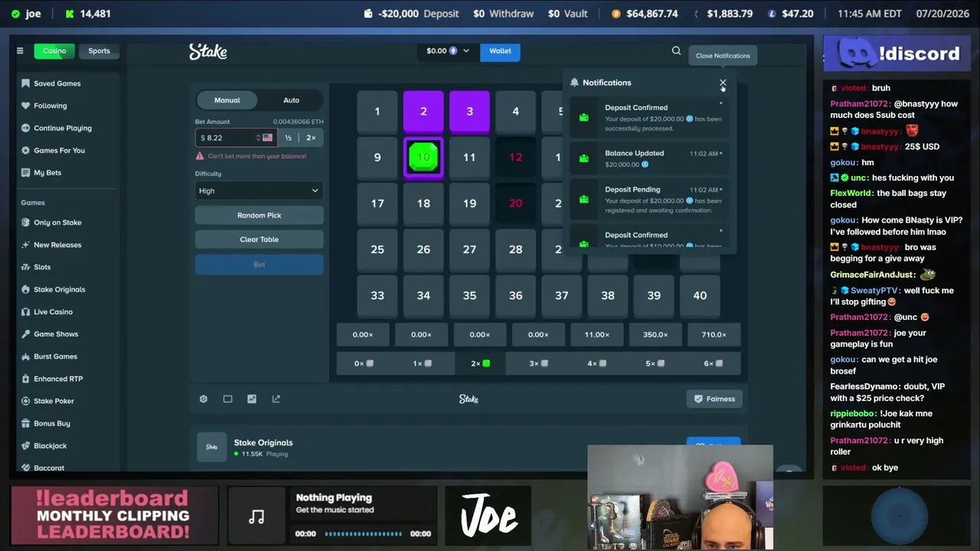Viewport: 980px width, 551px height.
Task: Open the hamburger sidebar menu
Action: point(20,51)
